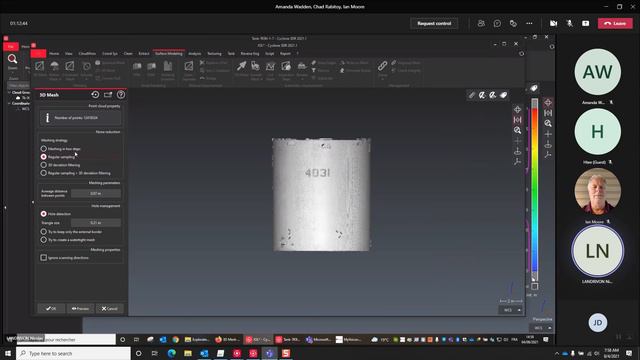Select 'Try to create a watertight mesh' option

click(x=44, y=240)
